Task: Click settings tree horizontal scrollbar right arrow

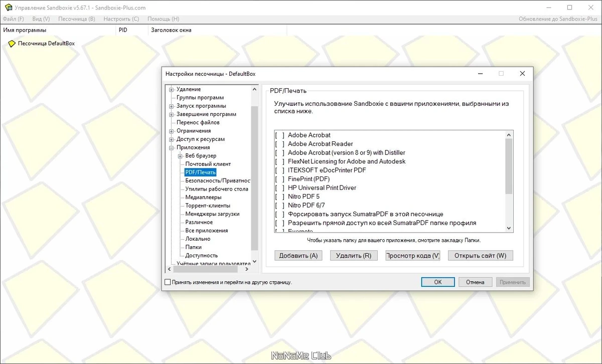Action: tap(247, 269)
